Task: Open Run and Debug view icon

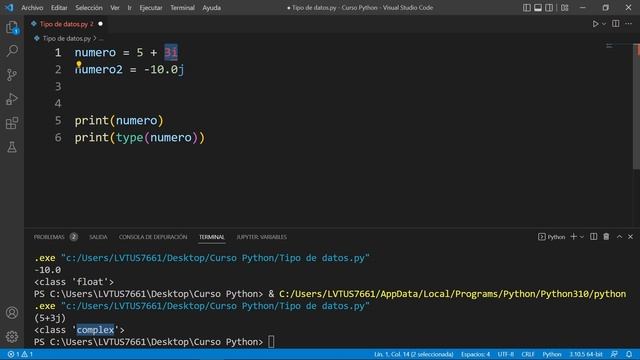Action: pyautogui.click(x=12, y=99)
